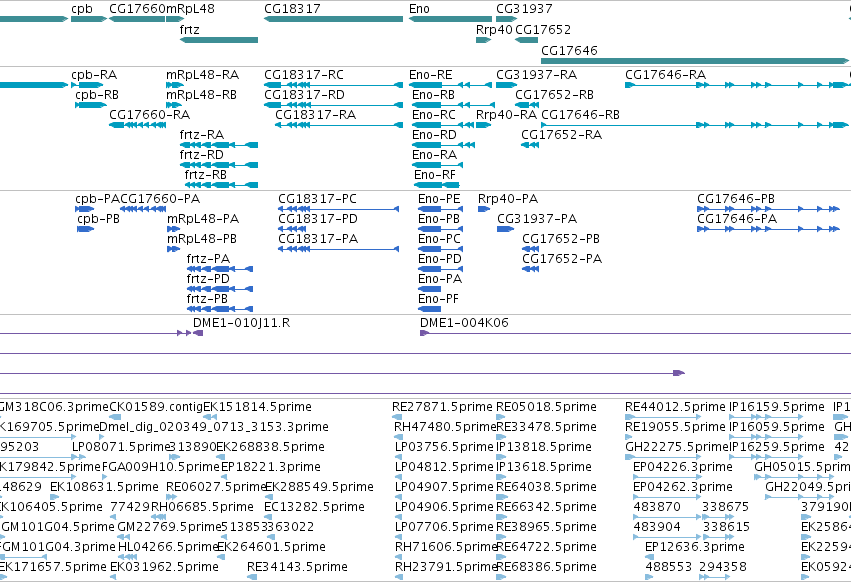Click the frtz gene bar

click(x=219, y=40)
